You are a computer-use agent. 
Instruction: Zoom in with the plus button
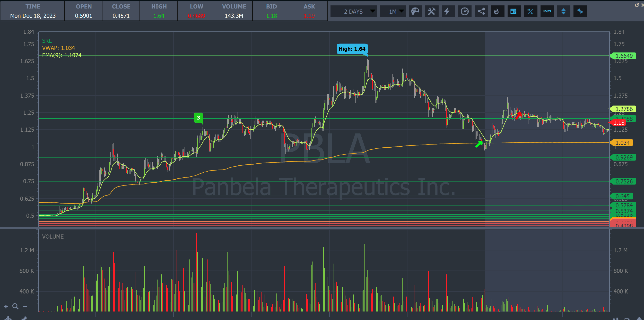pyautogui.click(x=6, y=306)
